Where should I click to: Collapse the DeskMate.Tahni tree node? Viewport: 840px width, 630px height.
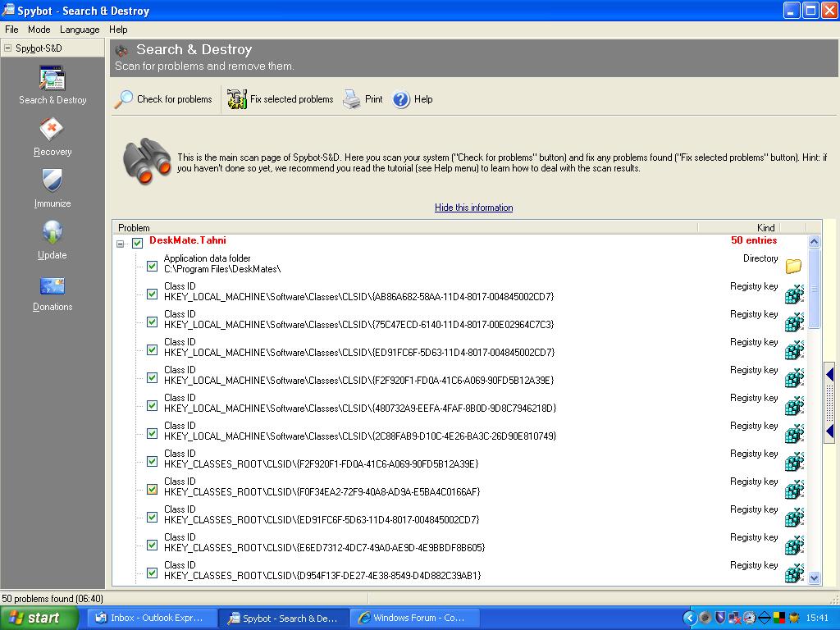[x=121, y=243]
